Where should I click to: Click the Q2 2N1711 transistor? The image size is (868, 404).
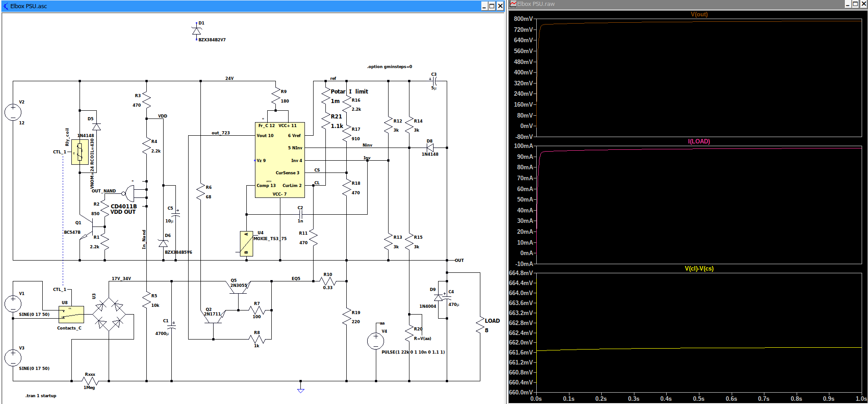(213, 317)
